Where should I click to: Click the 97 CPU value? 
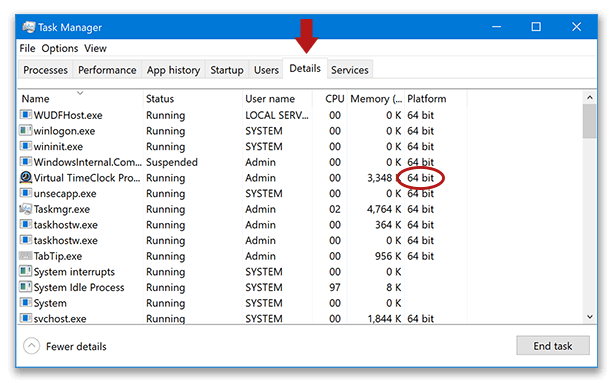coord(335,287)
